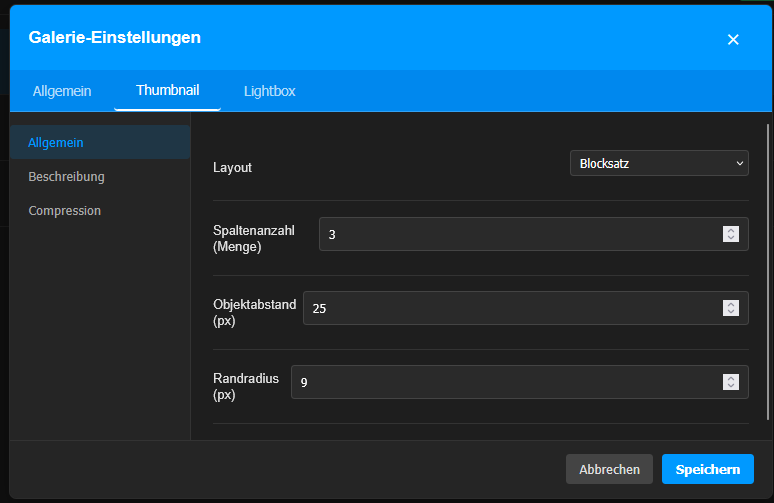Click the Spaltenanzahl (Menge) label
774x503 pixels.
pos(254,238)
